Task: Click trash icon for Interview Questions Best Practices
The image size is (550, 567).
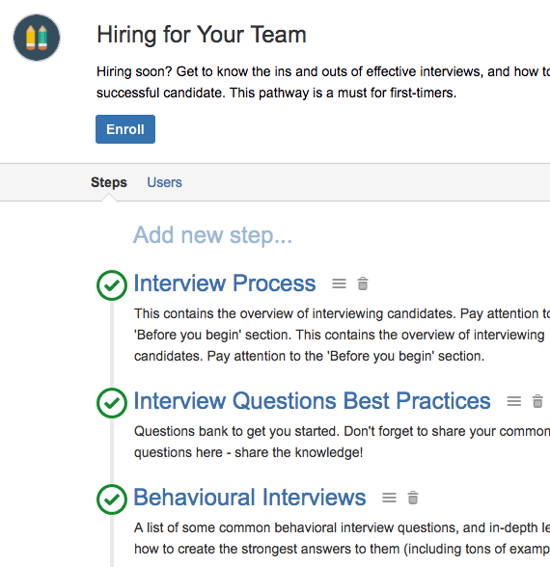Action: [538, 401]
